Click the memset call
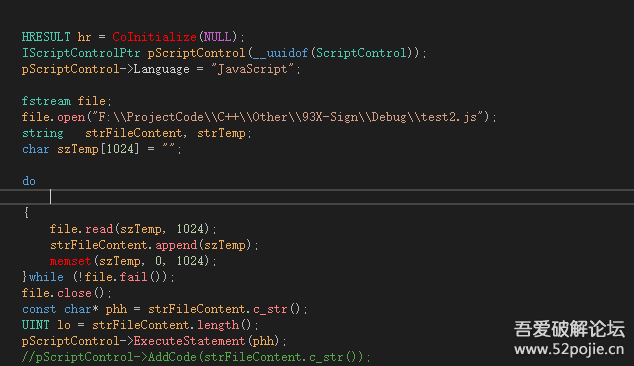 pyautogui.click(x=70, y=261)
